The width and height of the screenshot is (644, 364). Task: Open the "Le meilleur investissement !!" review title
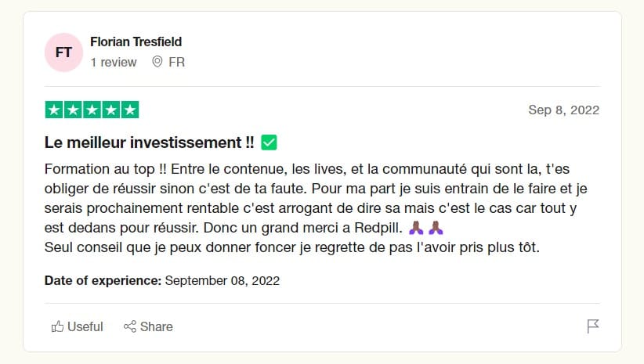[150, 142]
